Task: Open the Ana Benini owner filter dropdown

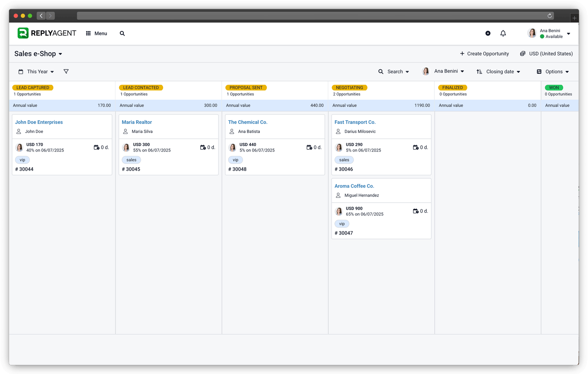Action: 443,71
